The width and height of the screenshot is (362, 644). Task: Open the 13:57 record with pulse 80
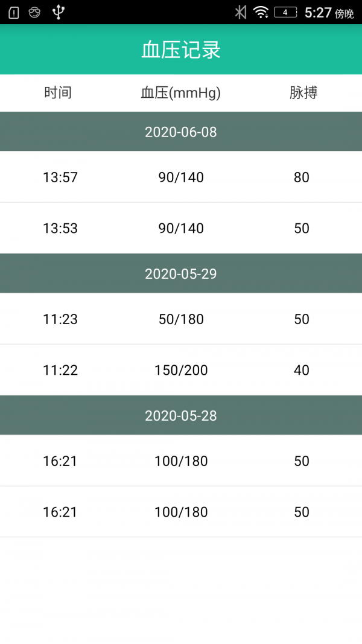[181, 177]
